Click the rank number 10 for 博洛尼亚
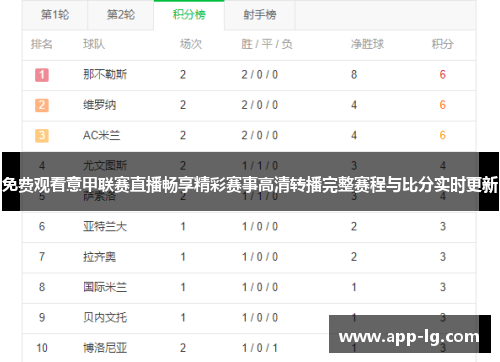 click(x=42, y=348)
